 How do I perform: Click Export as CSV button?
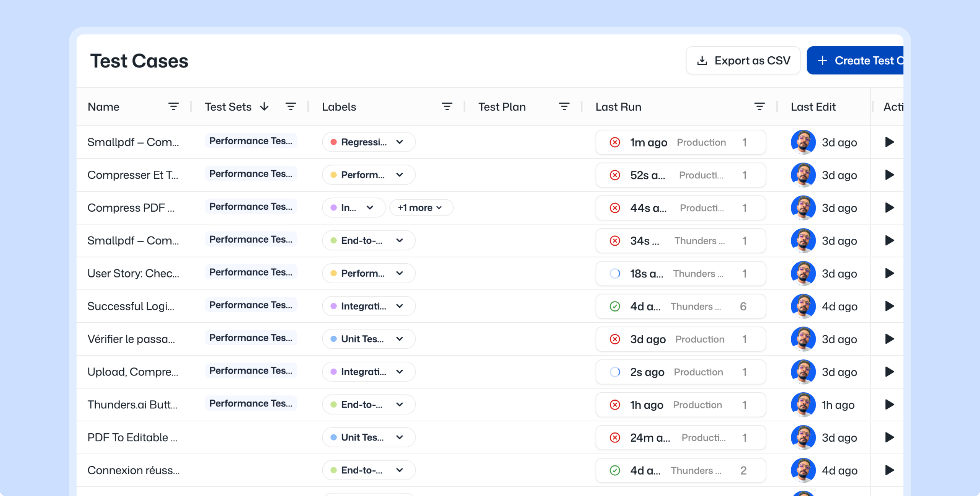743,60
